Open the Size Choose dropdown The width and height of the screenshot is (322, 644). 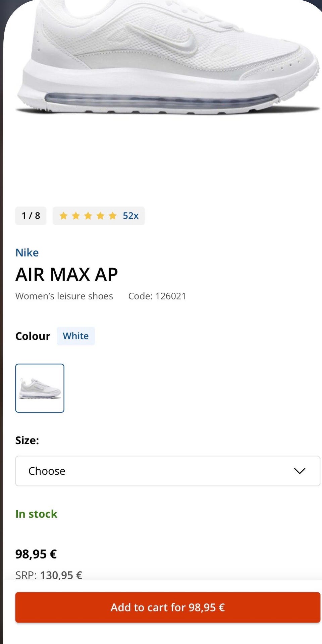click(x=168, y=471)
